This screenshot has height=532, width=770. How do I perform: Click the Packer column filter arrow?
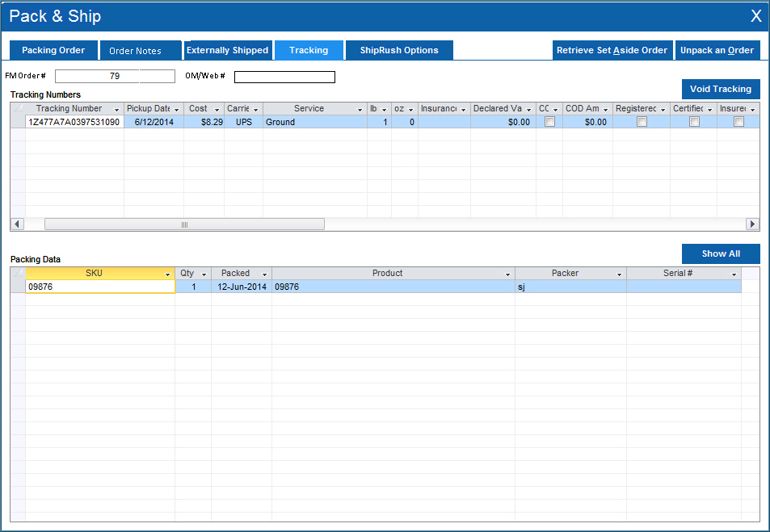(x=619, y=274)
